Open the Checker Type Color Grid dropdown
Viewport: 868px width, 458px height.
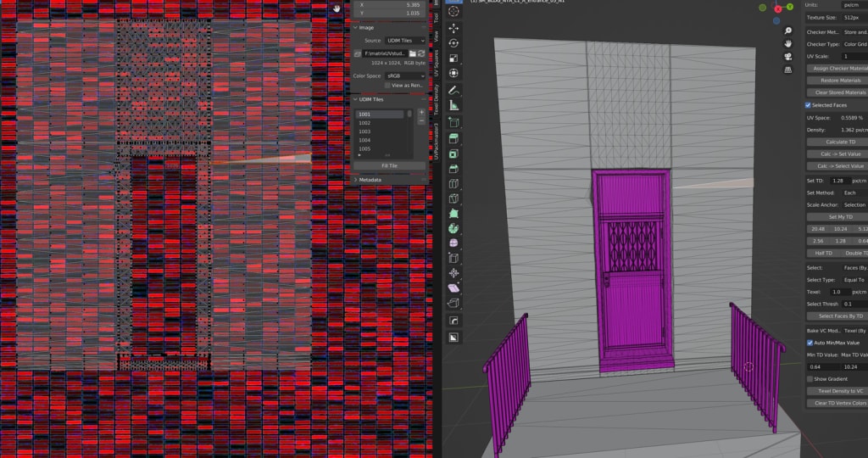point(854,44)
